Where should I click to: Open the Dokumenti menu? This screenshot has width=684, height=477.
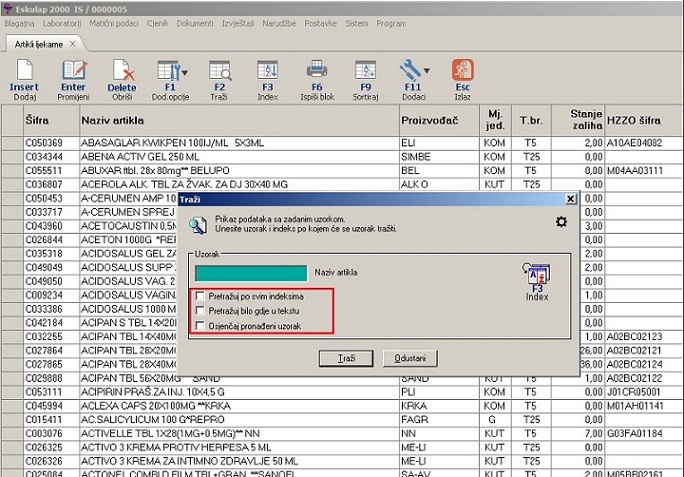[x=195, y=24]
